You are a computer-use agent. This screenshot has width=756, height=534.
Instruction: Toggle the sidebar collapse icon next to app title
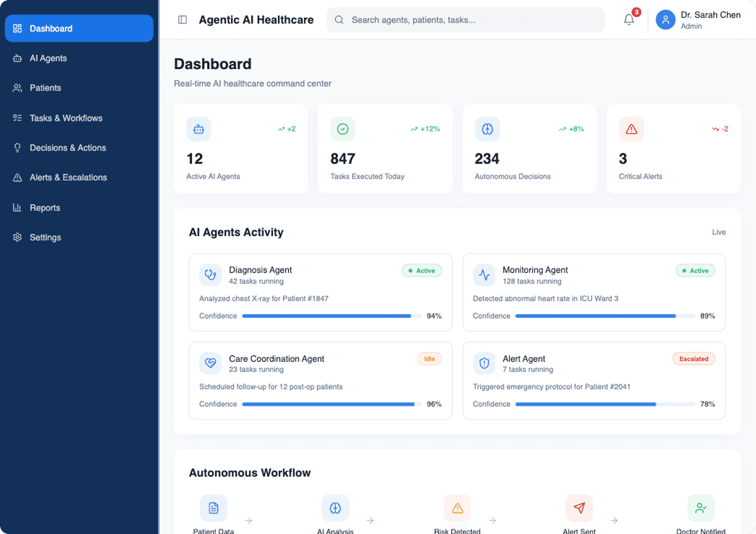click(x=182, y=20)
